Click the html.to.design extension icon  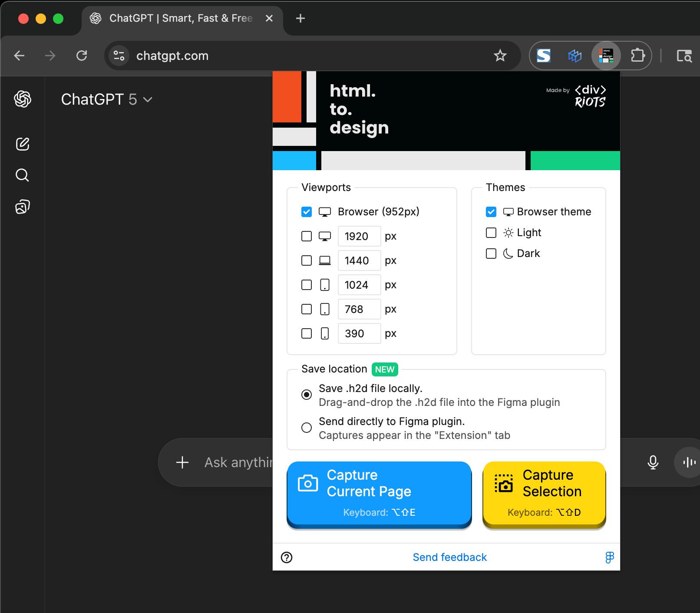click(606, 56)
